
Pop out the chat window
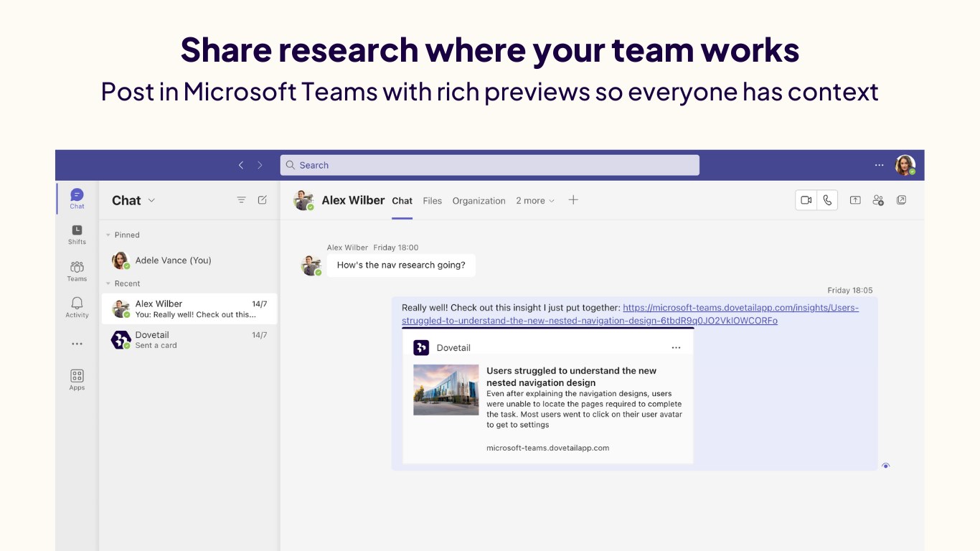click(x=902, y=200)
